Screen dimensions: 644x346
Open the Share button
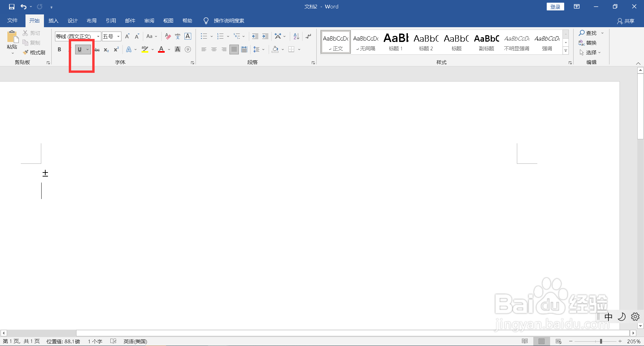pyautogui.click(x=626, y=21)
